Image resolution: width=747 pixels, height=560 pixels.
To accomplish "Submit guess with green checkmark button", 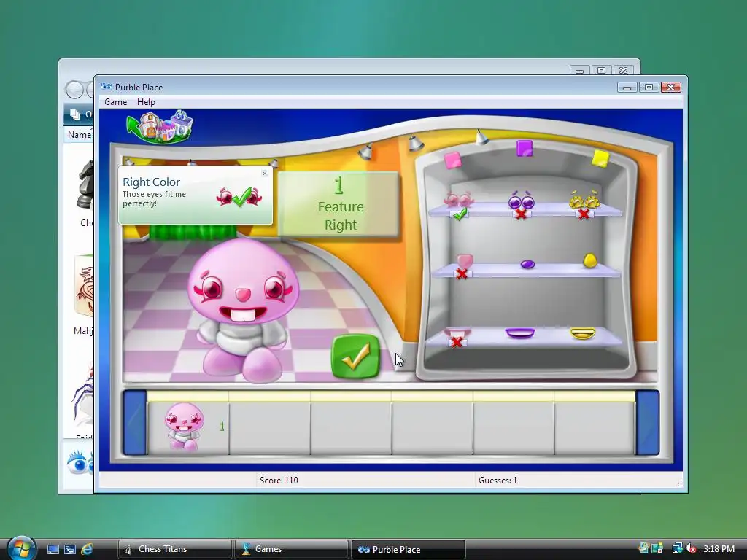I will [355, 357].
